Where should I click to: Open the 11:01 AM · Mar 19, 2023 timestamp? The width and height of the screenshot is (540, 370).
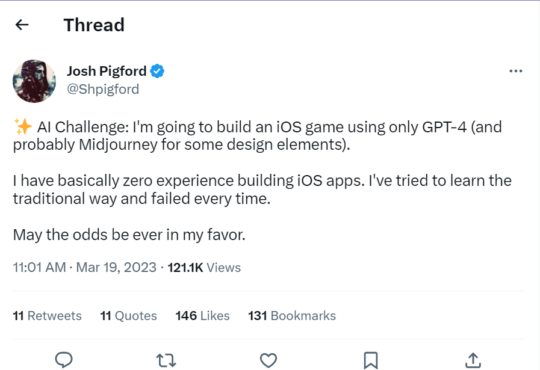tap(85, 267)
